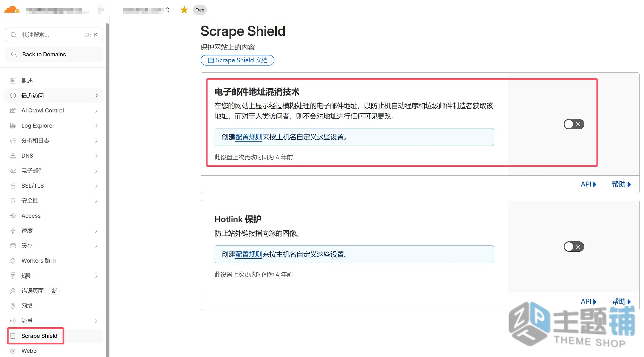Click the search magnifier icon

(13, 35)
